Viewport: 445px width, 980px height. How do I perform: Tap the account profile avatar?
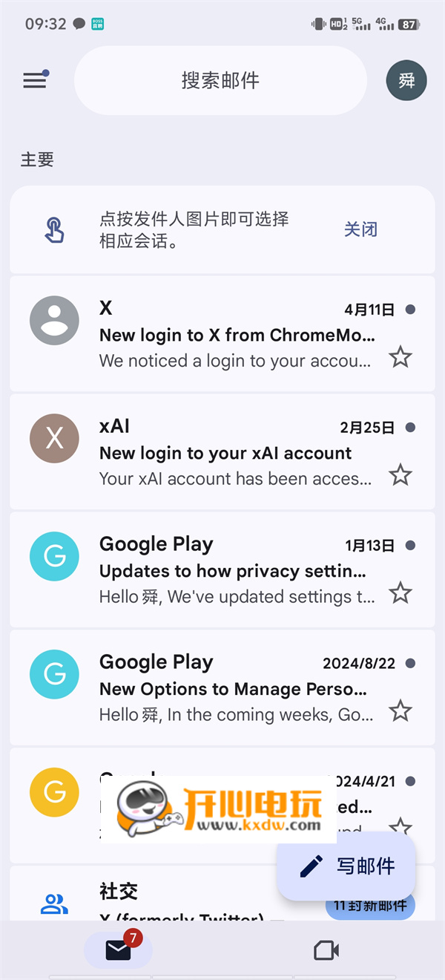406,81
